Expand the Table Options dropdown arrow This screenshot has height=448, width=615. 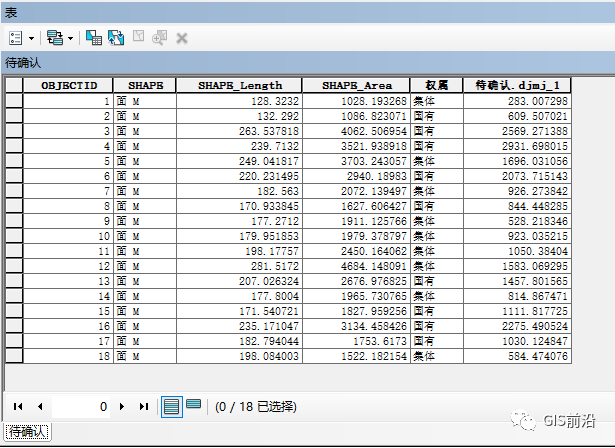31,38
